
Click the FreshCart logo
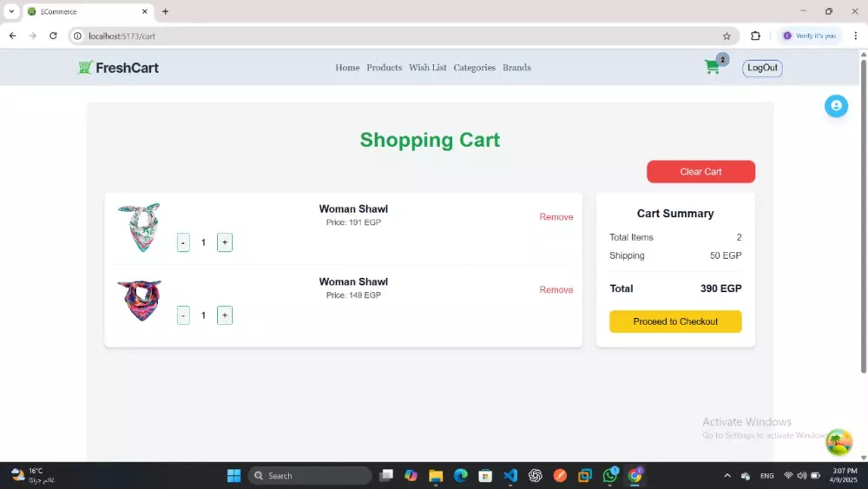pyautogui.click(x=118, y=68)
